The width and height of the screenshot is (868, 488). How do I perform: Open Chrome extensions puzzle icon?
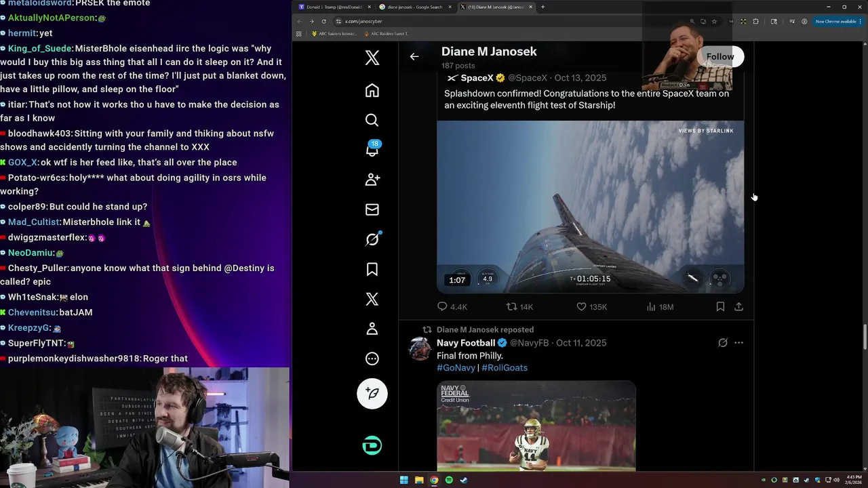756,21
